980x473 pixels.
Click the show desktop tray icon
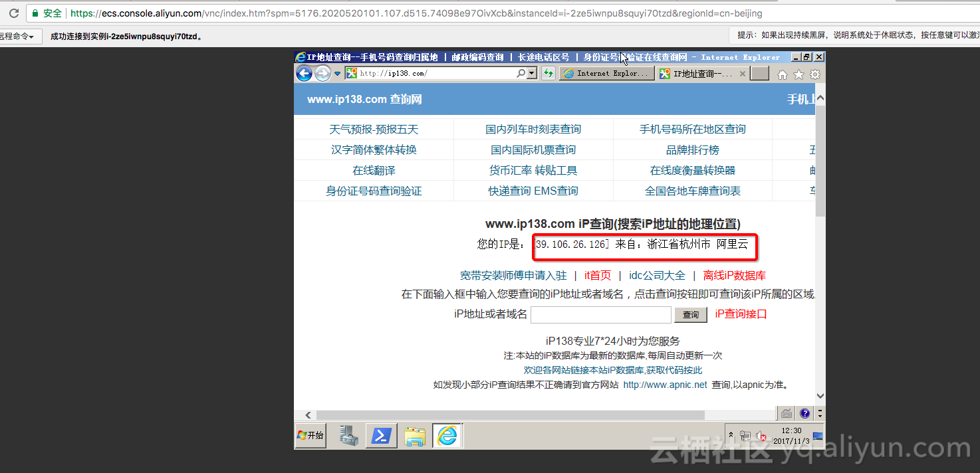click(818, 436)
